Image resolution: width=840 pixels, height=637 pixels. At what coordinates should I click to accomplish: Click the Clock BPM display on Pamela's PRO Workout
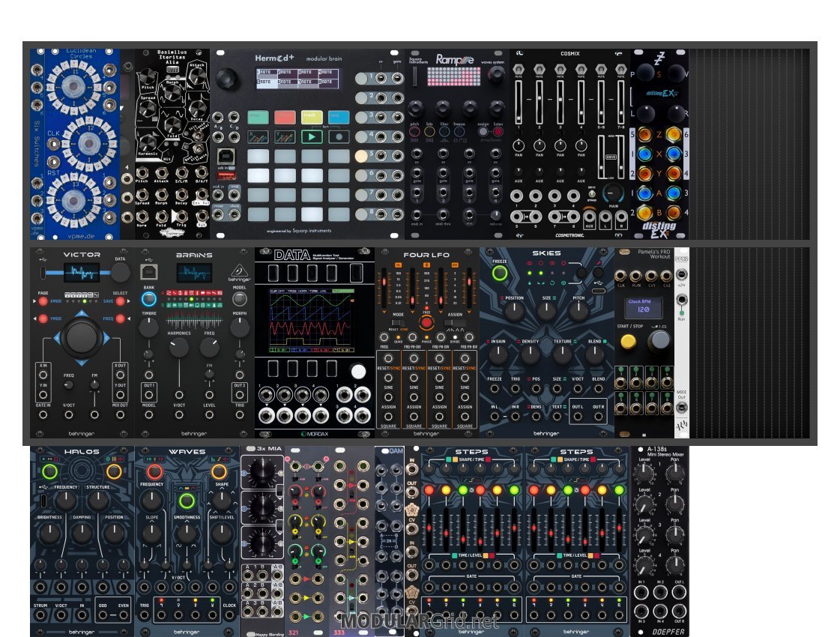tap(643, 307)
